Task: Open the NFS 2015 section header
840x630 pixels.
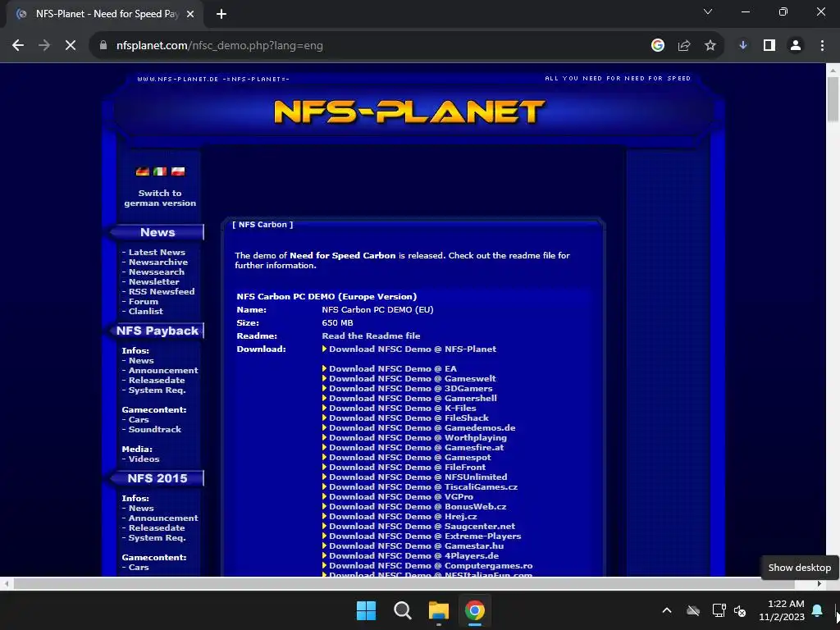Action: pos(157,478)
